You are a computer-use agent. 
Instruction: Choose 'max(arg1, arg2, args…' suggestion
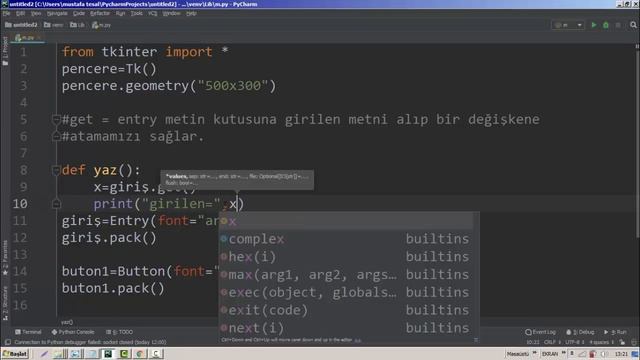click(x=346, y=275)
